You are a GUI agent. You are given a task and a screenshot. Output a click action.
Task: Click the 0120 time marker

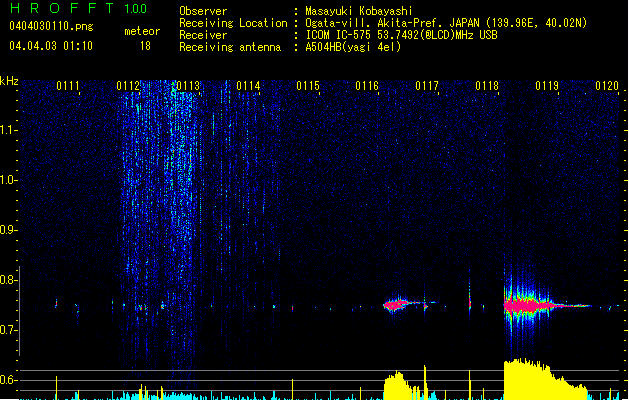pos(607,86)
